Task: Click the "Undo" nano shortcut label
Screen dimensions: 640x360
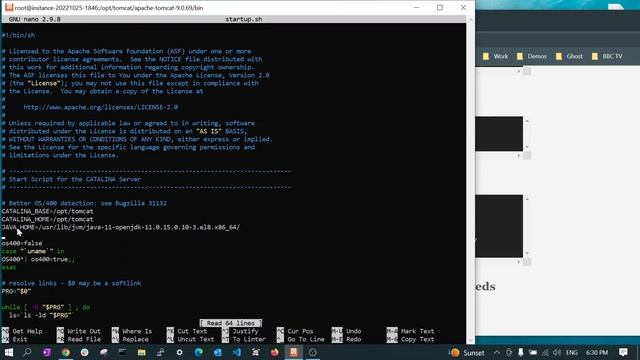Action: [353, 331]
